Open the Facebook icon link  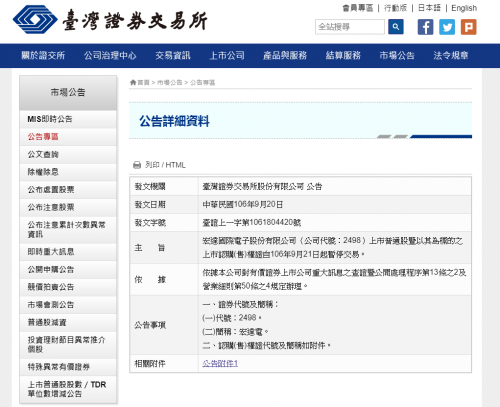(425, 27)
